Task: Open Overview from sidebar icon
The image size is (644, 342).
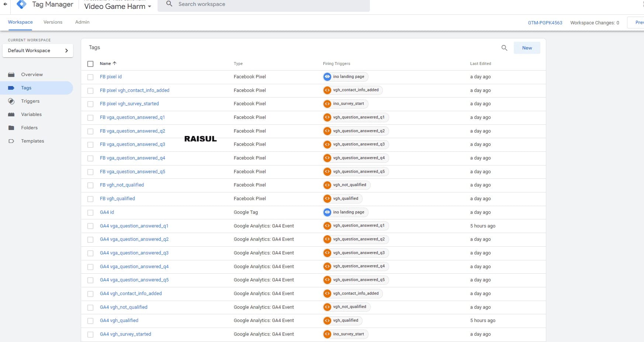Action: (11, 75)
